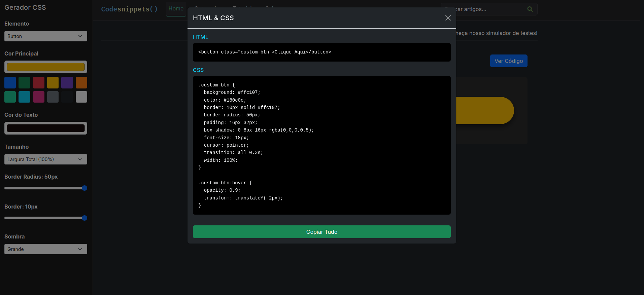Viewport: 644px width, 295px height.
Task: Click the 'box-shadow' CSS line
Action: point(259,130)
